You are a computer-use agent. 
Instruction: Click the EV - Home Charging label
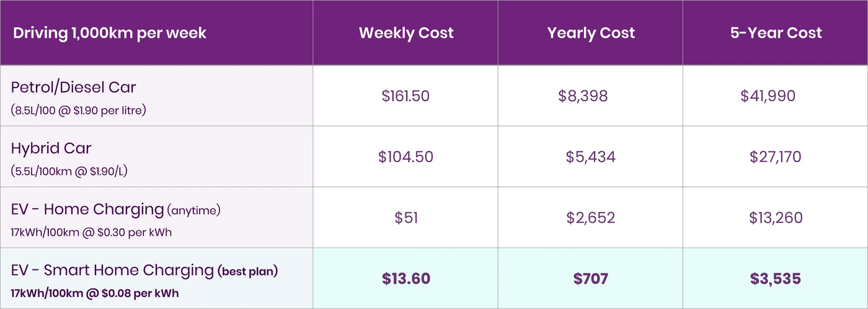(x=87, y=209)
